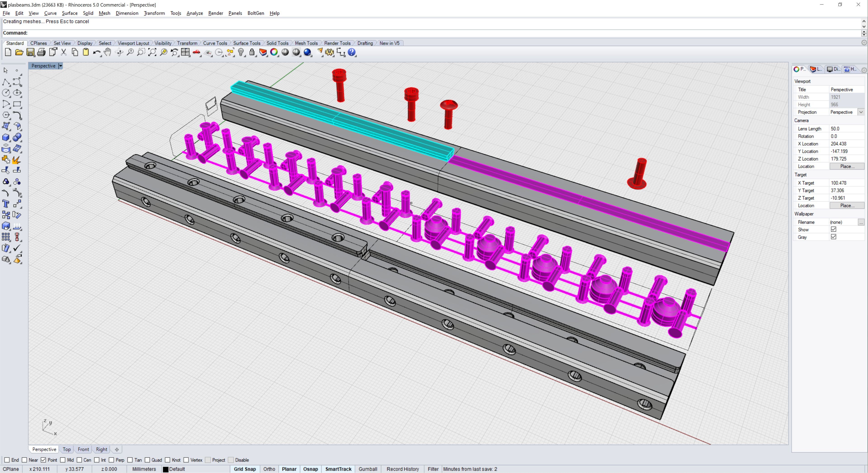Viewport: 868px width, 473px height.
Task: Click the Join puzzle-pieces icon
Action: 6,159
